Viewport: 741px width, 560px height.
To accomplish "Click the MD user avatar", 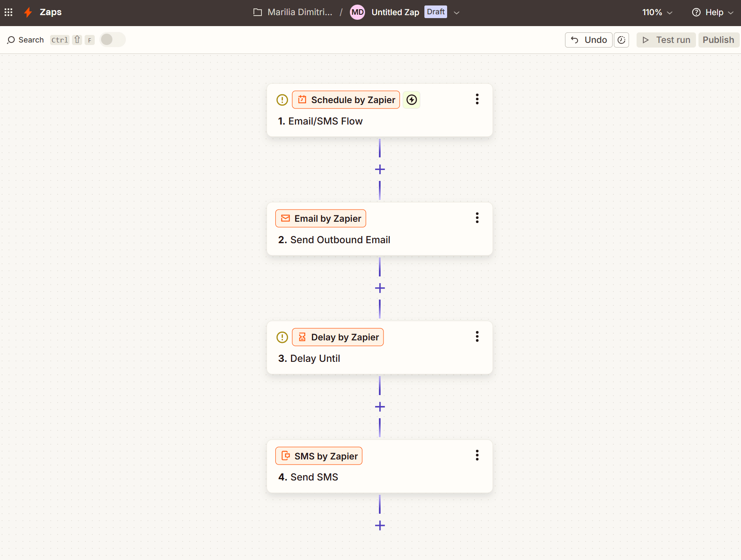I will pos(357,12).
